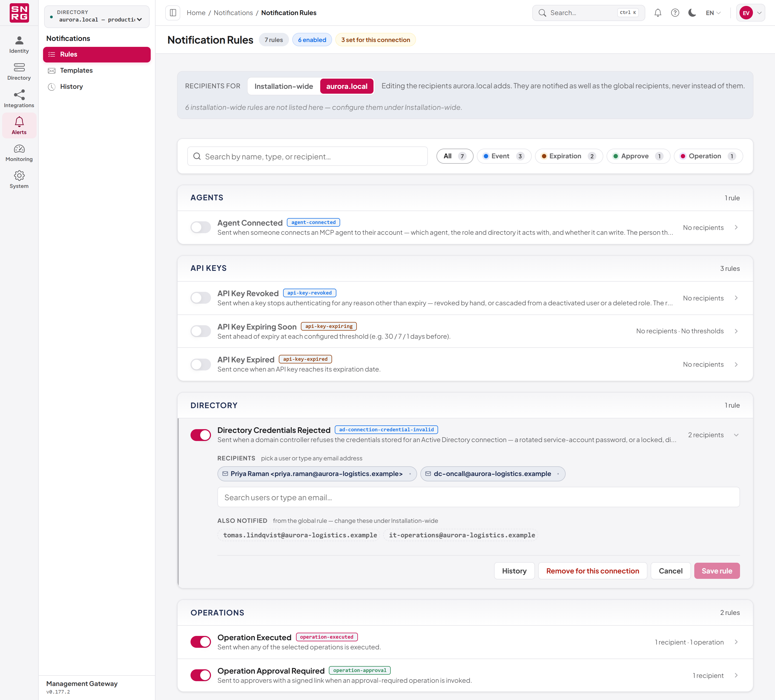Collapse the sidebar panel toggle icon
This screenshot has height=700, width=775.
(173, 13)
